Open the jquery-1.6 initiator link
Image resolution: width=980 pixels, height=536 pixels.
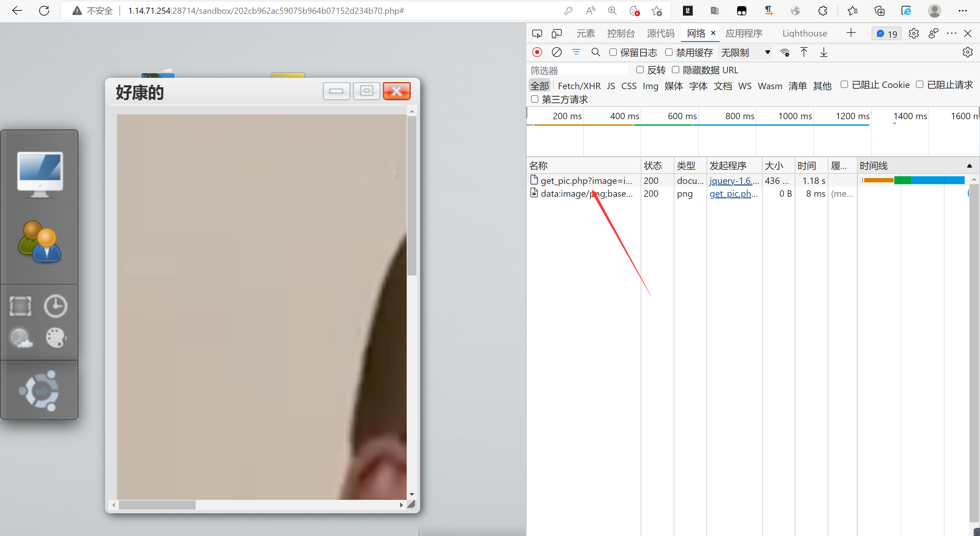(x=733, y=181)
